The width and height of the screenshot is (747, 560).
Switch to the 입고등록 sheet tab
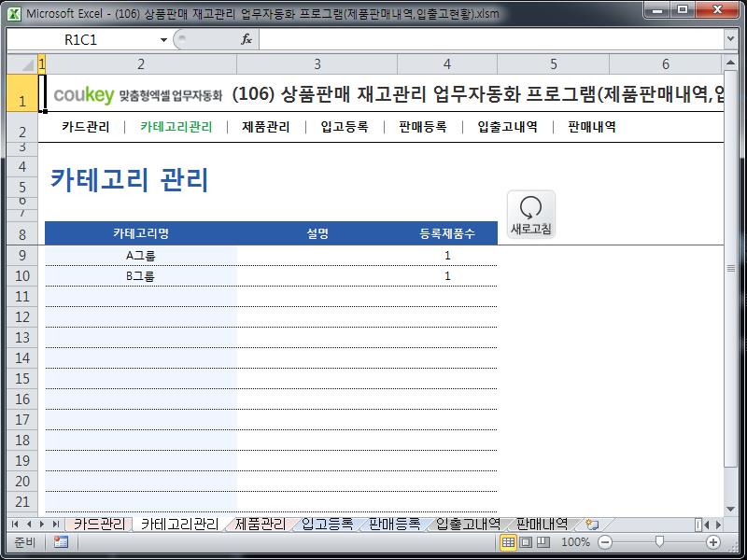click(x=328, y=525)
